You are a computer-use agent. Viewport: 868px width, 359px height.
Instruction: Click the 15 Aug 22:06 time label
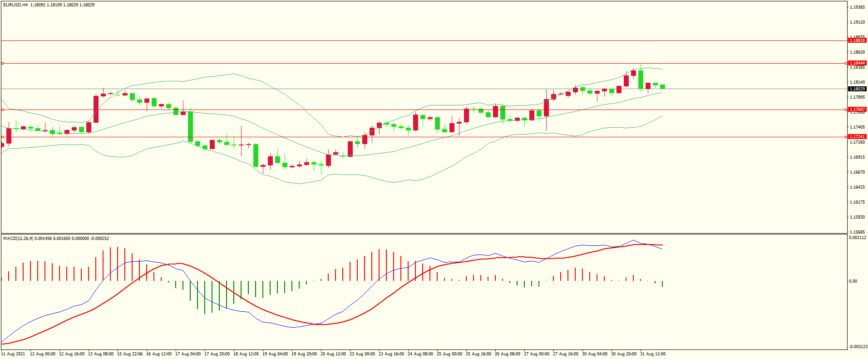(x=130, y=354)
